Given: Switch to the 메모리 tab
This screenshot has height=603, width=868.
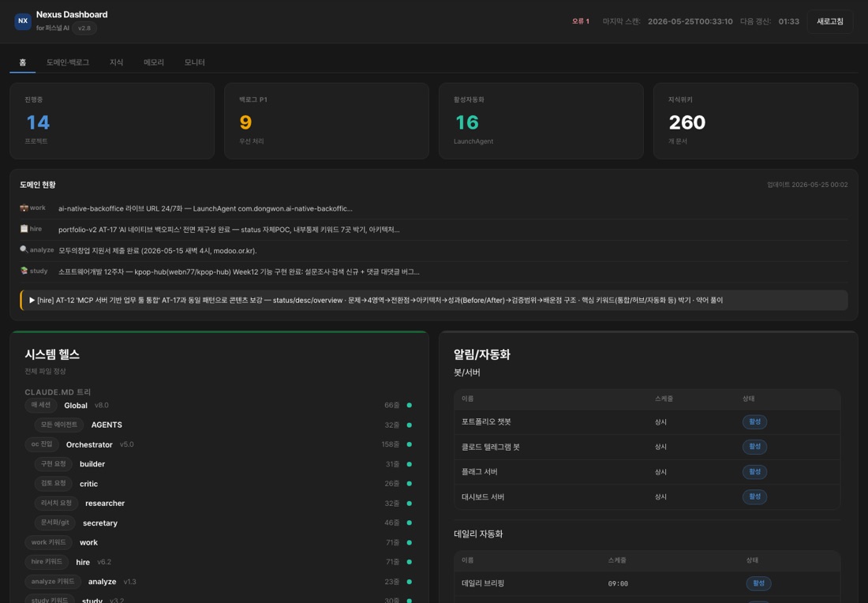Looking at the screenshot, I should (154, 62).
